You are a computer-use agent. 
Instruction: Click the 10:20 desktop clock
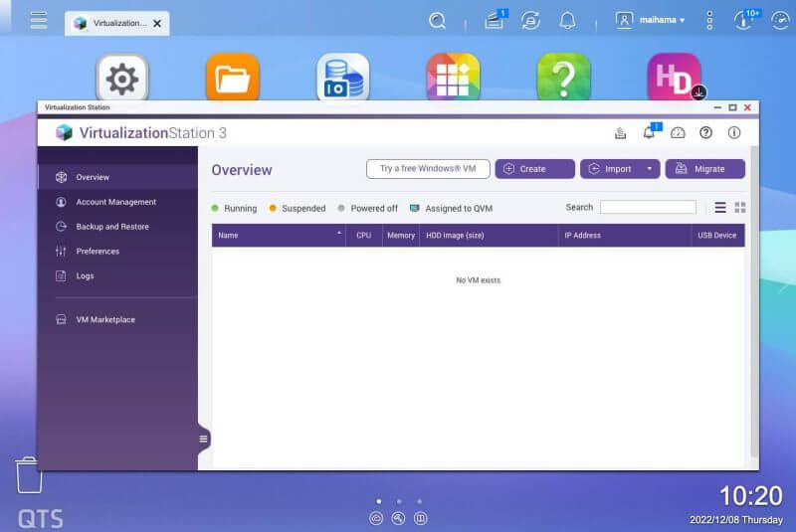751,496
